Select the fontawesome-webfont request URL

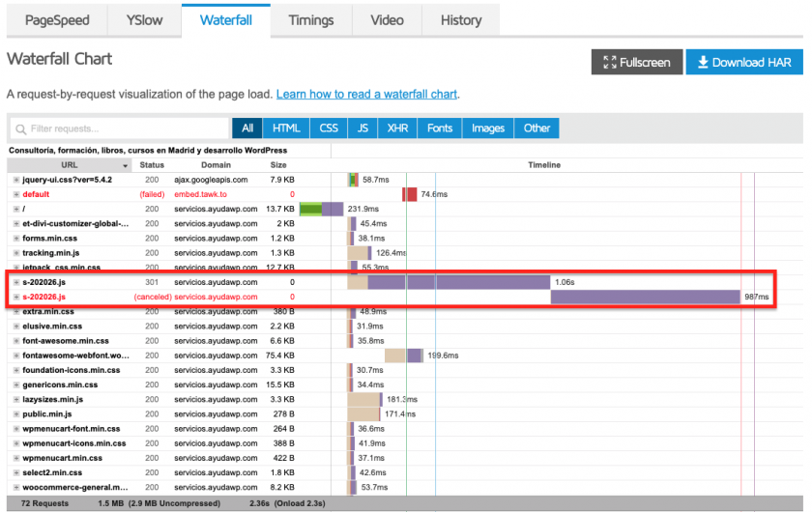click(75, 356)
